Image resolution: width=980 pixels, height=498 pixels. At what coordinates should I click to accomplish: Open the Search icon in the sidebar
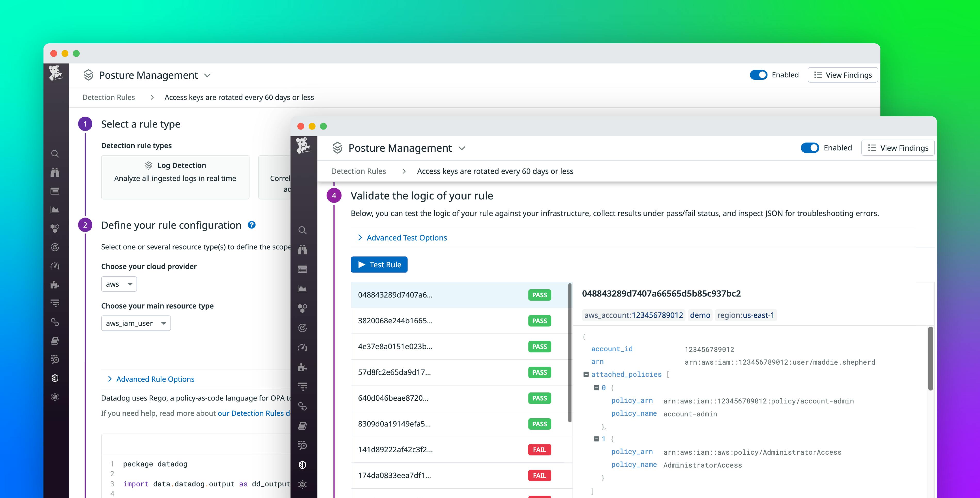(x=303, y=230)
